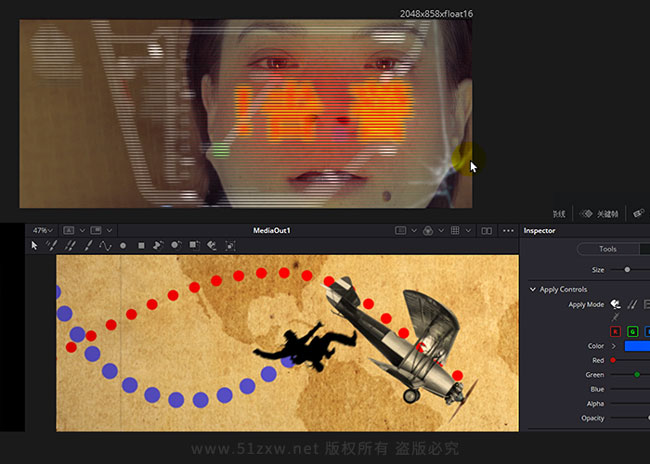Click the Inspector panel title
Viewport: 650px width, 464px height.
click(539, 231)
